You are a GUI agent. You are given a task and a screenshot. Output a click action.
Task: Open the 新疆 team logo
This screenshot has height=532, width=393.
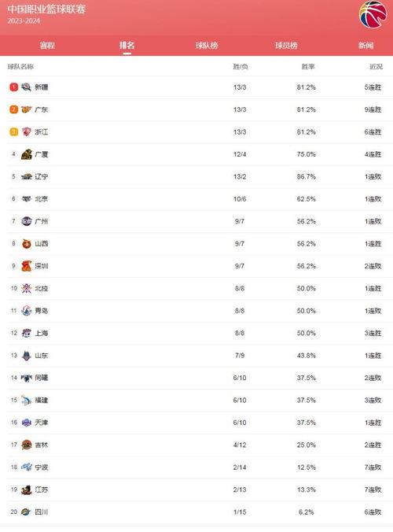tap(26, 87)
